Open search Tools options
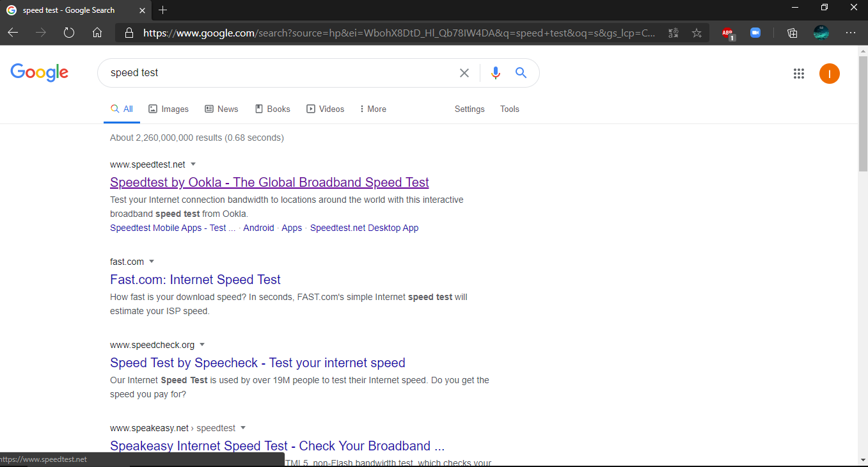Viewport: 868px width, 467px height. pyautogui.click(x=510, y=109)
